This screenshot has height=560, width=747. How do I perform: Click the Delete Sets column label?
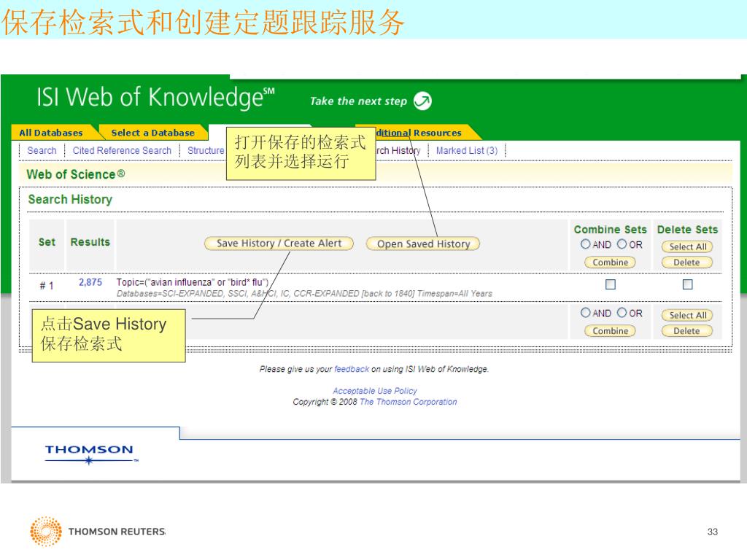687,230
